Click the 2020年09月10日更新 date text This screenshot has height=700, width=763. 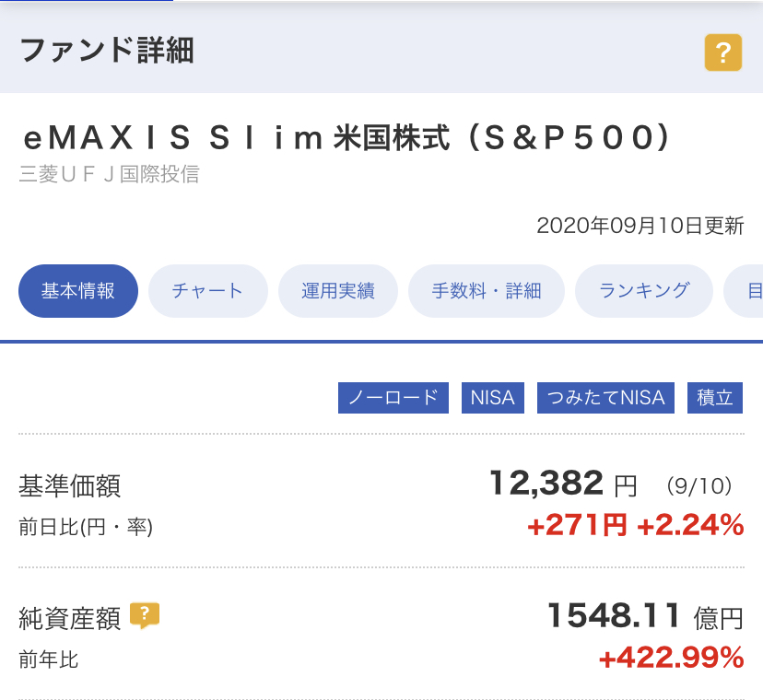pos(640,226)
